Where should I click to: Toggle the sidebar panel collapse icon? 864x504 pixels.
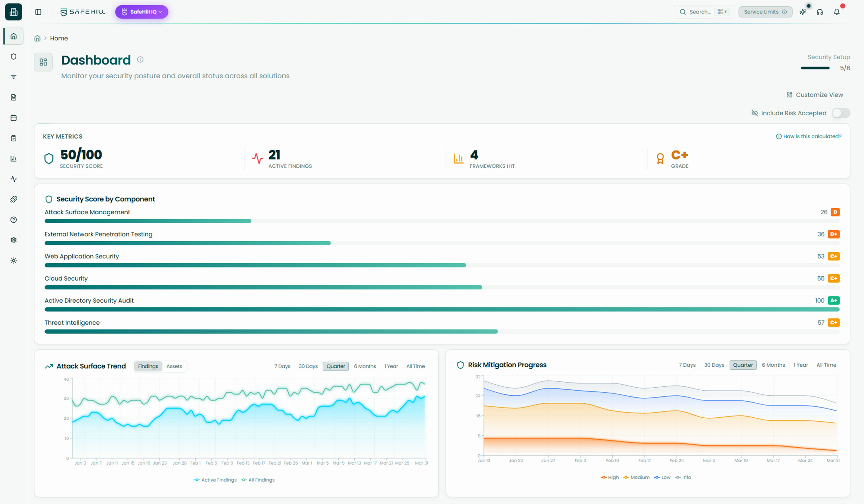click(x=38, y=12)
